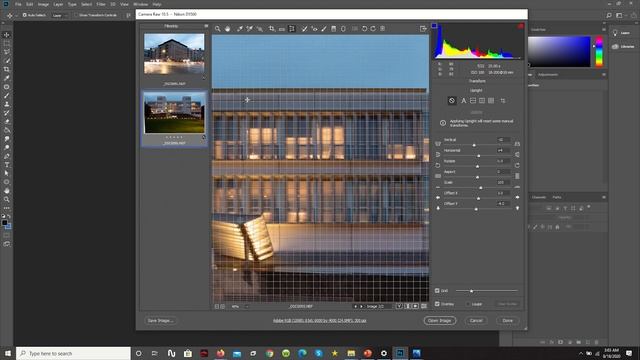The image size is (640, 360).
Task: Toggle the Overlay checkbox
Action: (x=437, y=304)
